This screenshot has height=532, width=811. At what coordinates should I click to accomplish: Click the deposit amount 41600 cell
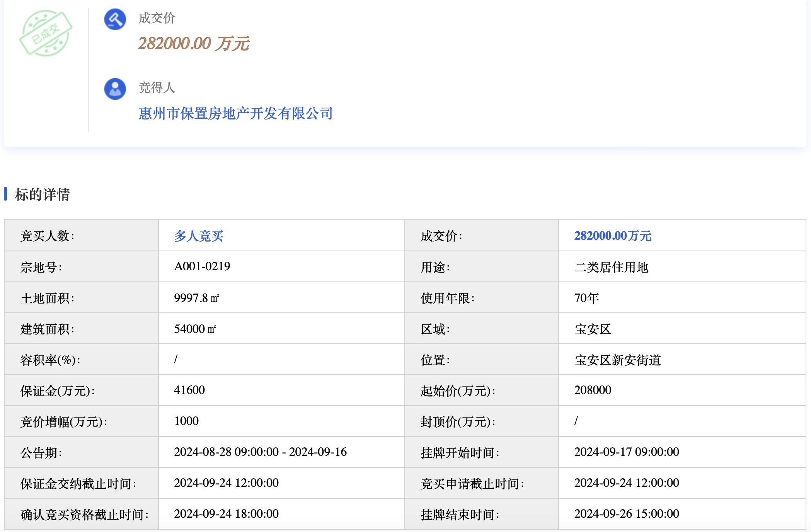tap(189, 390)
